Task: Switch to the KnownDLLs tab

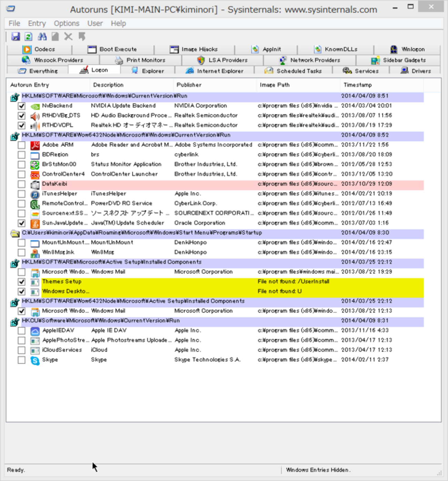Action: tap(336, 49)
